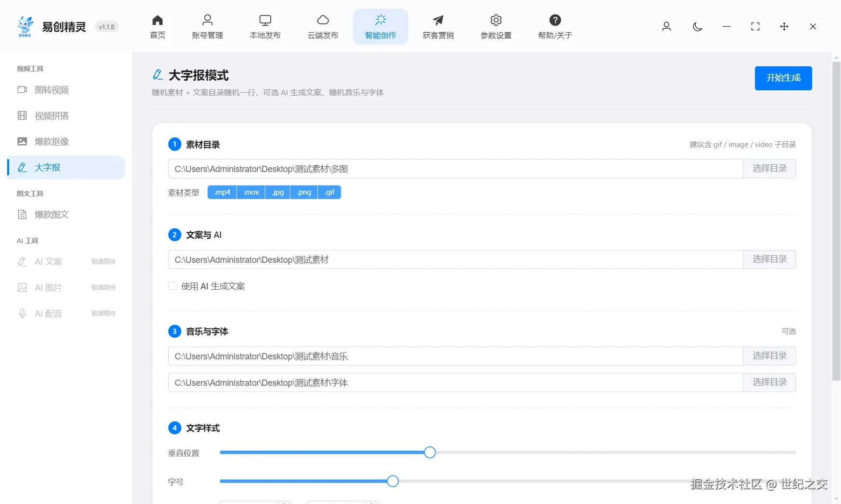Image resolution: width=841 pixels, height=504 pixels.
Task: Open the 爆款抠像 matting tool
Action: click(51, 141)
